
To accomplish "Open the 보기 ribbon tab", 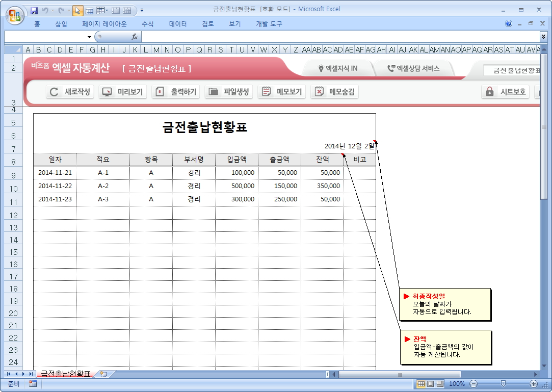I will [x=235, y=24].
